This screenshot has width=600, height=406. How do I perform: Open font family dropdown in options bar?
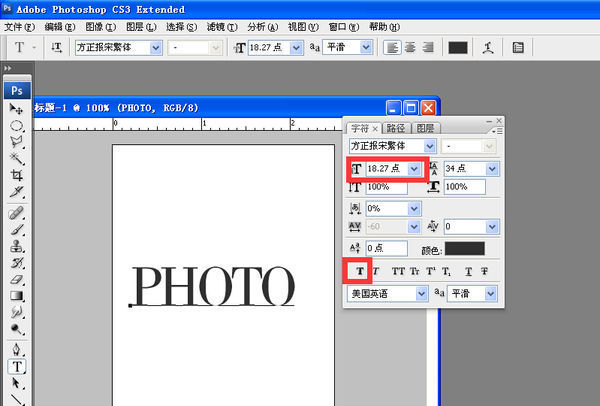point(156,48)
